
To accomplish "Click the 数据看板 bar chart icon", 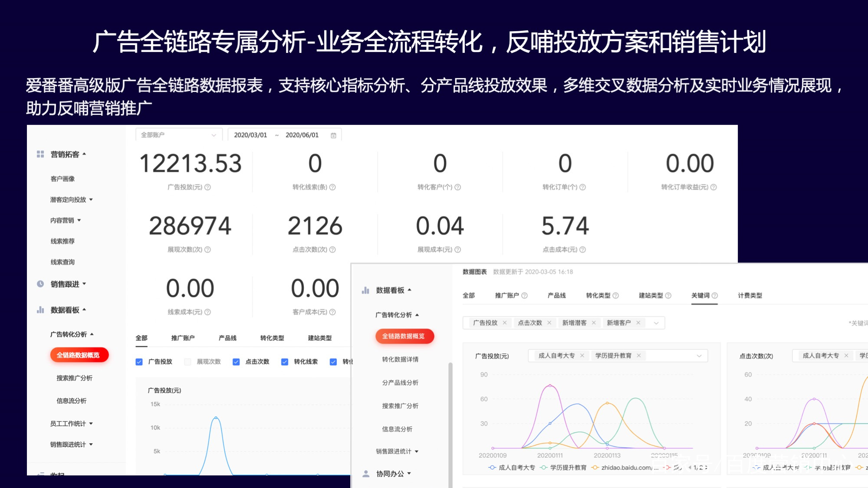I will tap(40, 310).
